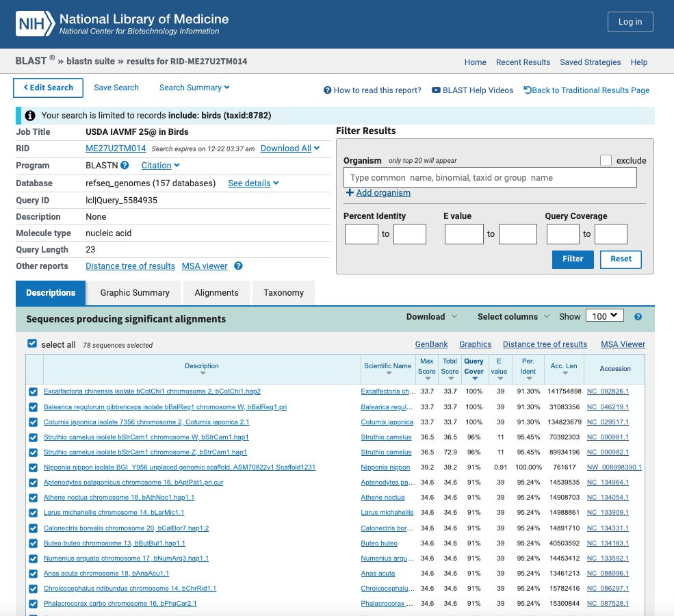The image size is (674, 616).
Task: Open the Help navigation link
Action: pyautogui.click(x=638, y=62)
